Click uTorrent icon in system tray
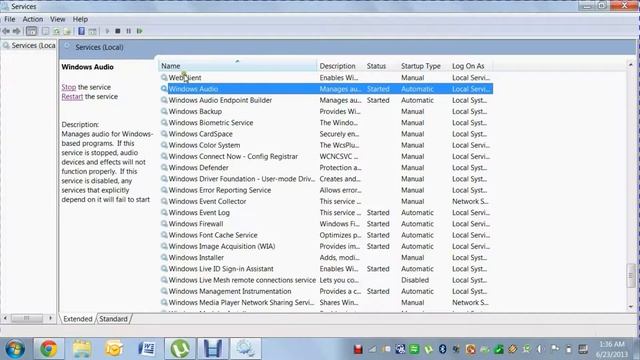 click(428, 349)
